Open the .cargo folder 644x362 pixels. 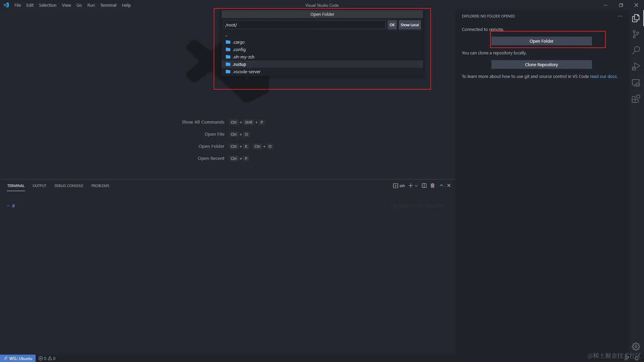[322, 42]
